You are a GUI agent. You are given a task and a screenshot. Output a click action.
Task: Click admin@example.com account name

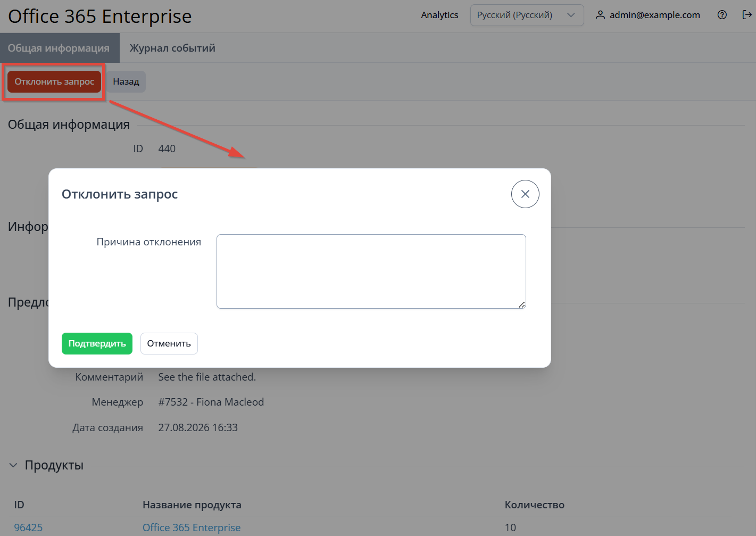pos(655,15)
